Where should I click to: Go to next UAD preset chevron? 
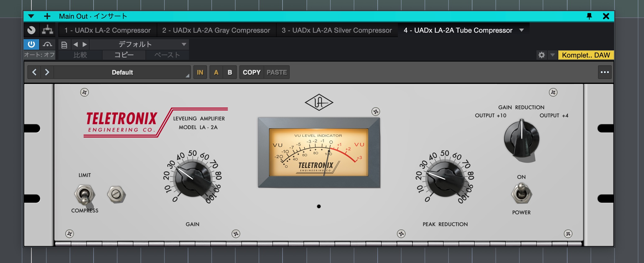(47, 72)
